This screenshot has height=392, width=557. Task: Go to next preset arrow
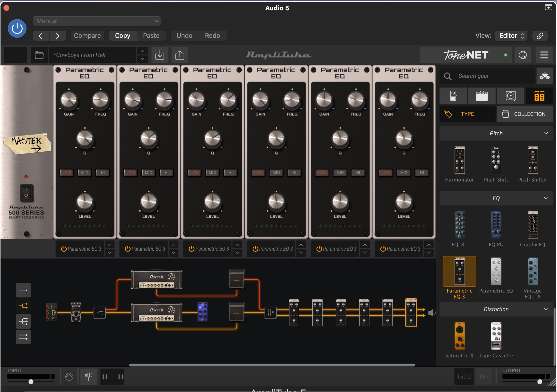(58, 36)
